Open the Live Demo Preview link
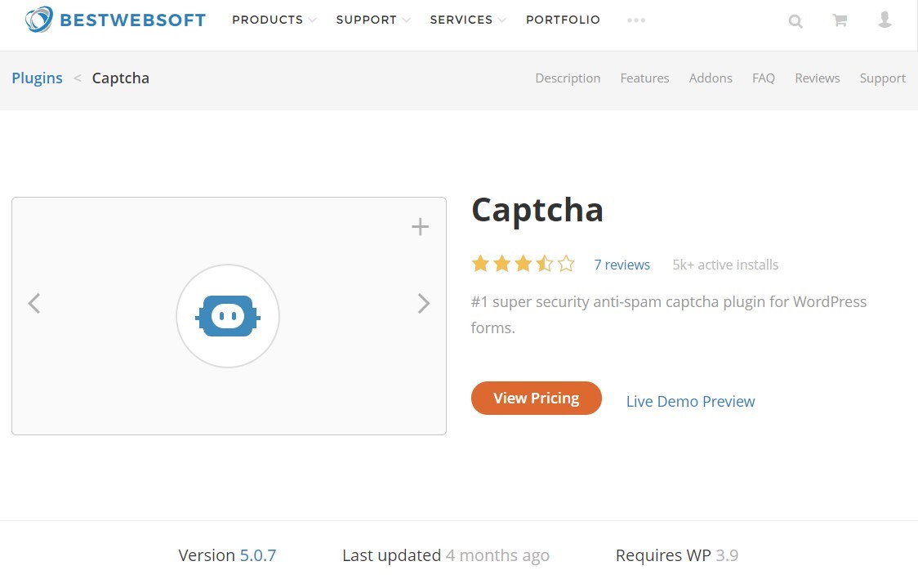918x588 pixels. point(690,401)
